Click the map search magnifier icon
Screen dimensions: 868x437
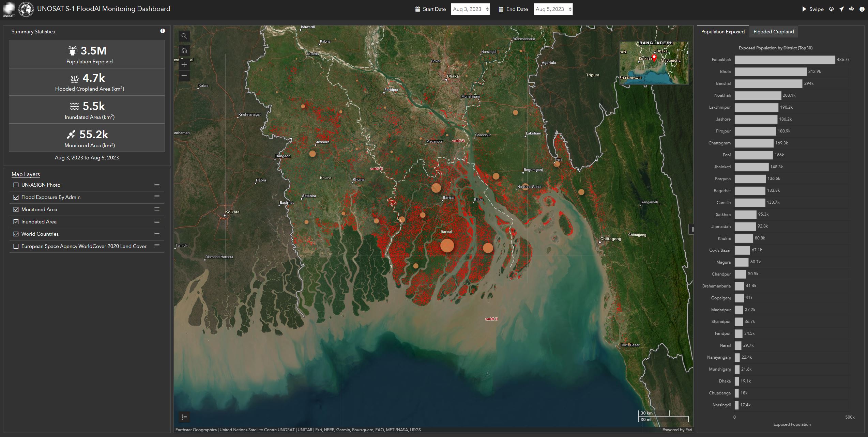coord(184,36)
